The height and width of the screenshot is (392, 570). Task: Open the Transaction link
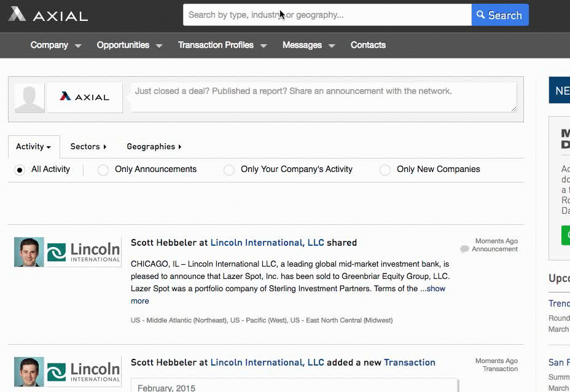click(x=410, y=363)
